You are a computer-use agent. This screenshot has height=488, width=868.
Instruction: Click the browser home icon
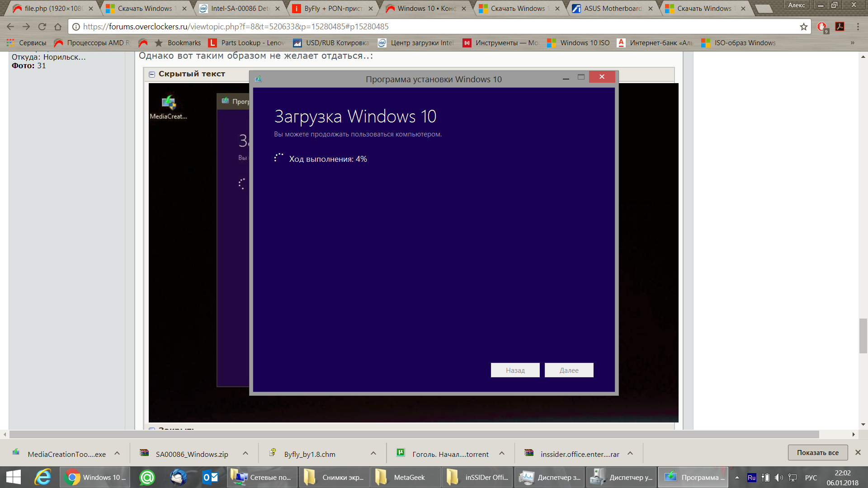click(58, 27)
